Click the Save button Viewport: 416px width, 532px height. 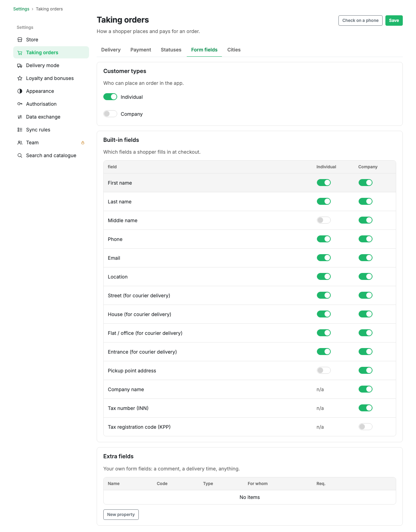(394, 21)
